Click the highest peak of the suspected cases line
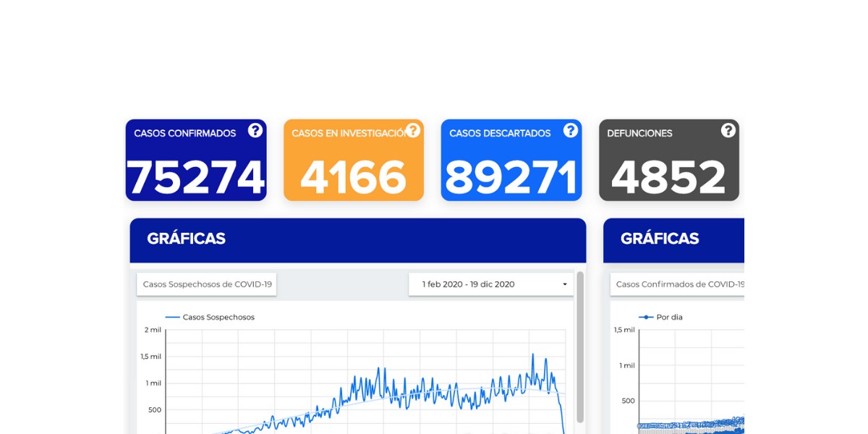Screen dimensions: 868x434 (533, 354)
